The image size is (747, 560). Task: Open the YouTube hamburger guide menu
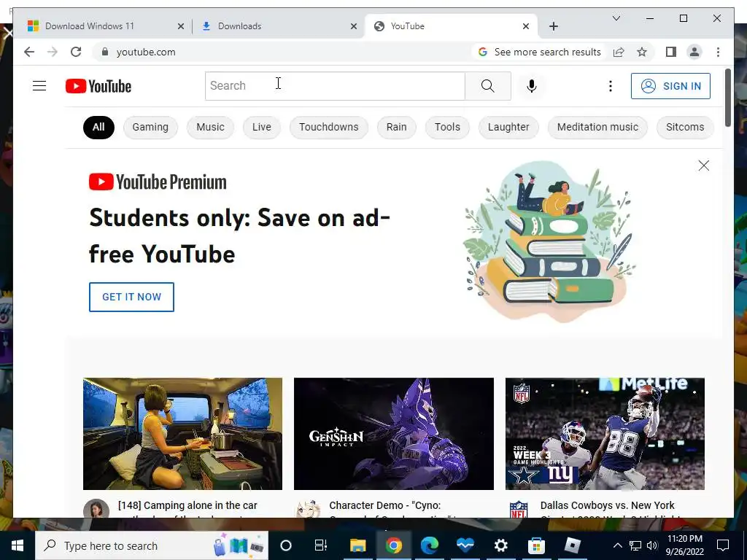click(39, 86)
